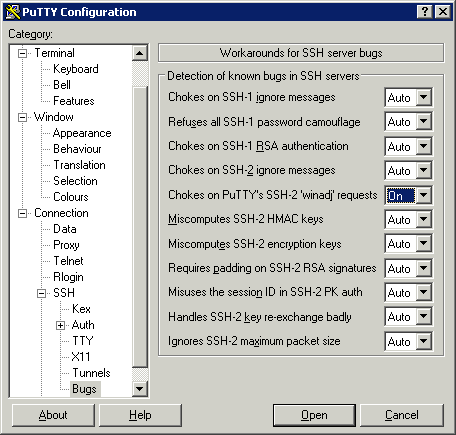Select Kex category in tree
Viewport: 456px width, 435px height.
point(81,309)
